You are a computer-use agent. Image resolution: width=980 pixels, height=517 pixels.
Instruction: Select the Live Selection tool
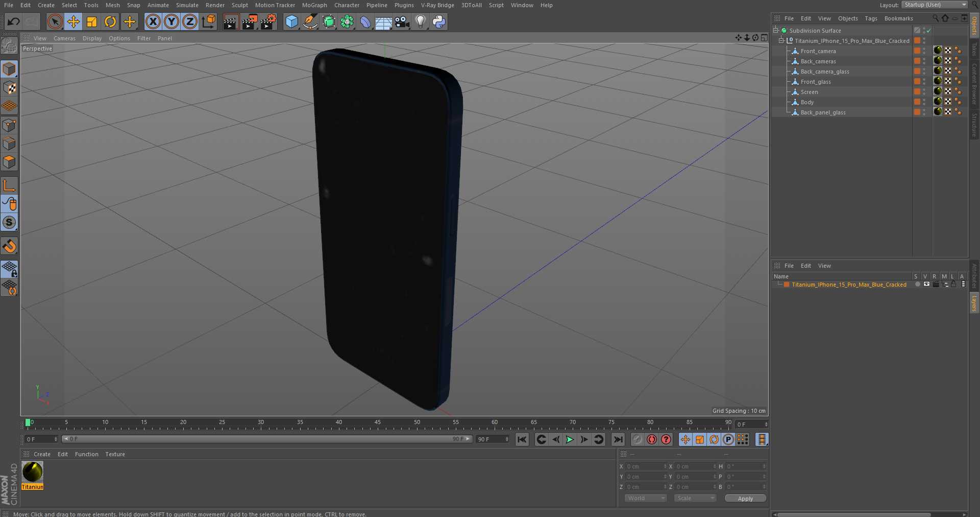click(x=55, y=21)
